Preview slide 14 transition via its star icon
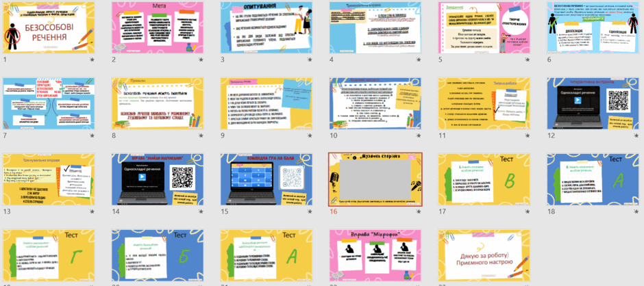The height and width of the screenshot is (286, 644). (201, 211)
